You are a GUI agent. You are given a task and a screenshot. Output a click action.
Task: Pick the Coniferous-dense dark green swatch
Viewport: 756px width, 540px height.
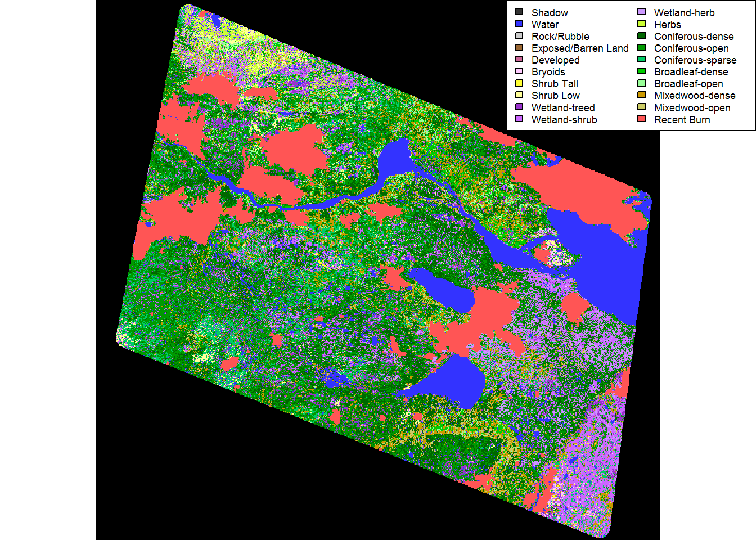pos(642,35)
